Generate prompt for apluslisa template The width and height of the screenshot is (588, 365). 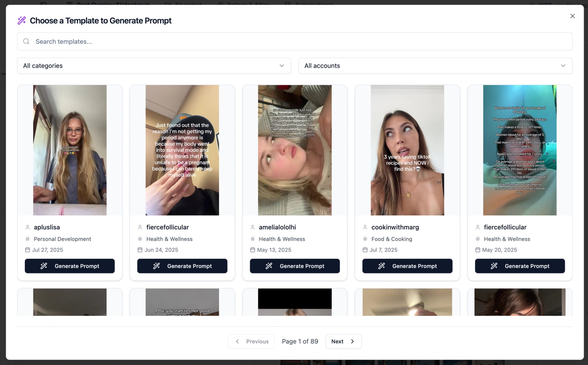click(x=70, y=266)
